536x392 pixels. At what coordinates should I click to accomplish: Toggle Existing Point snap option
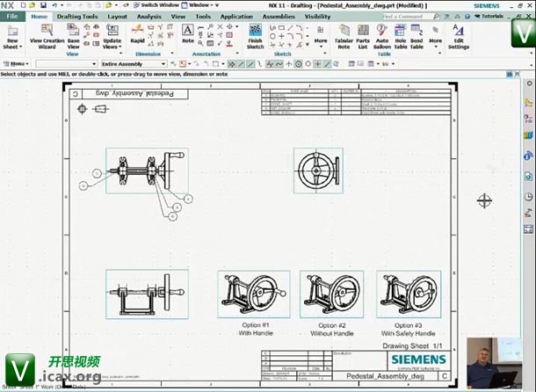[x=317, y=64]
